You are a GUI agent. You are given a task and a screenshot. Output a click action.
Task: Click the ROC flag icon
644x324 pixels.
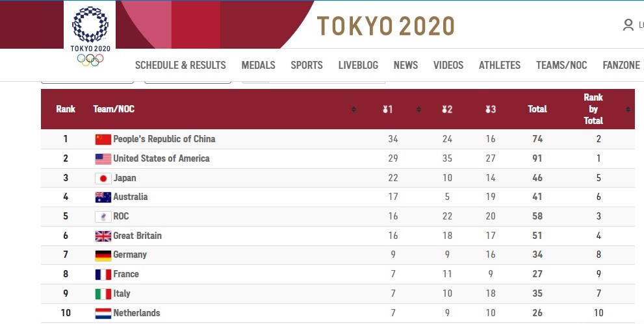coord(103,217)
